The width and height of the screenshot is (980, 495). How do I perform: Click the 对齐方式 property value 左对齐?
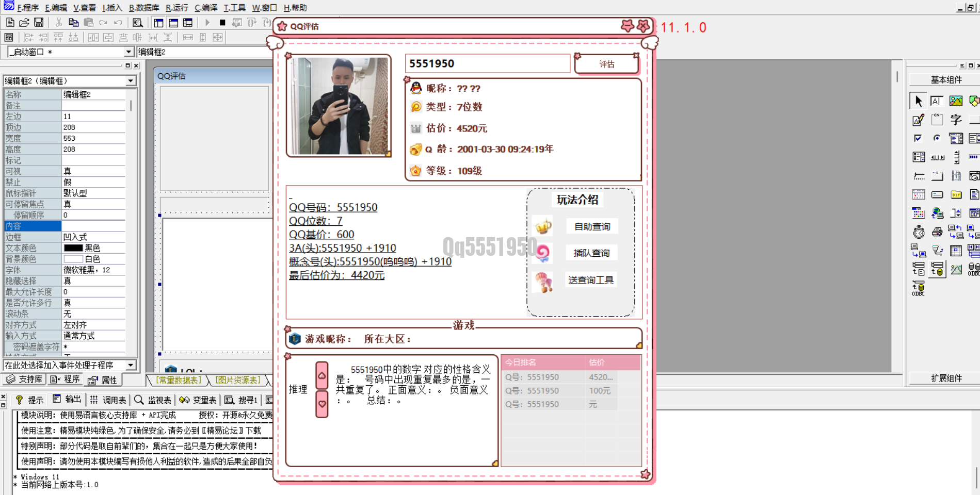pyautogui.click(x=93, y=325)
